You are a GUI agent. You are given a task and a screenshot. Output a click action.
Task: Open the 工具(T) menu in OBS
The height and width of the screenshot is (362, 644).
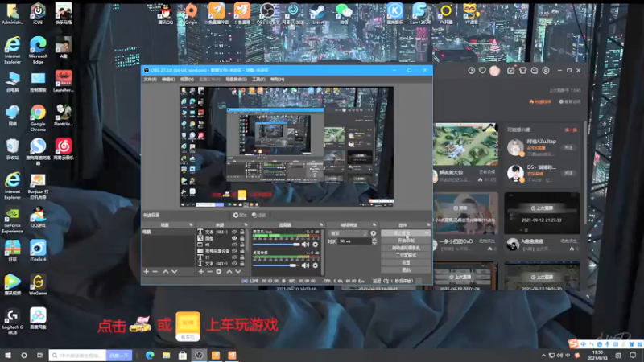tap(258, 79)
